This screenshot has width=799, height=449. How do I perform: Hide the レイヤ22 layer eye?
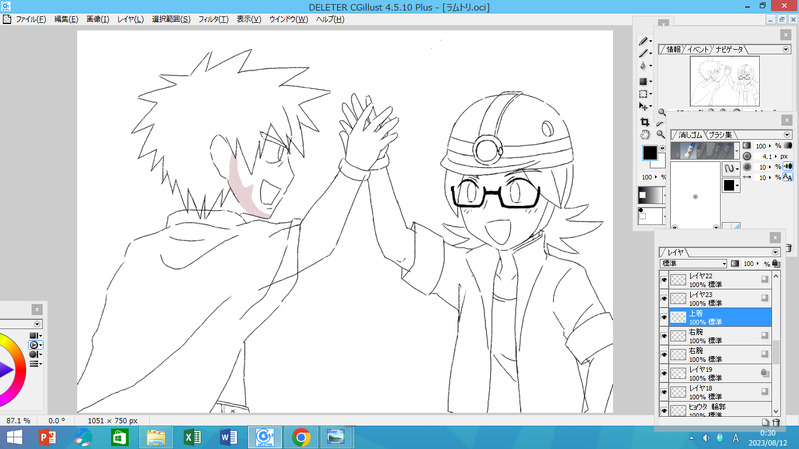tap(664, 280)
